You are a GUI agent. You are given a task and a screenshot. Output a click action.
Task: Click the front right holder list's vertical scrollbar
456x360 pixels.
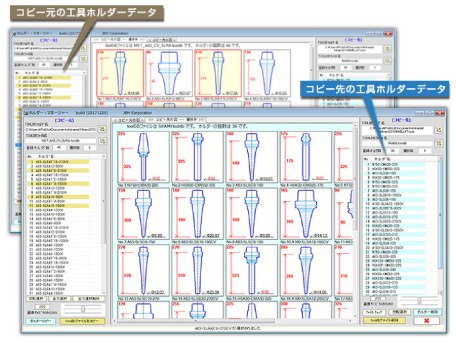441,226
